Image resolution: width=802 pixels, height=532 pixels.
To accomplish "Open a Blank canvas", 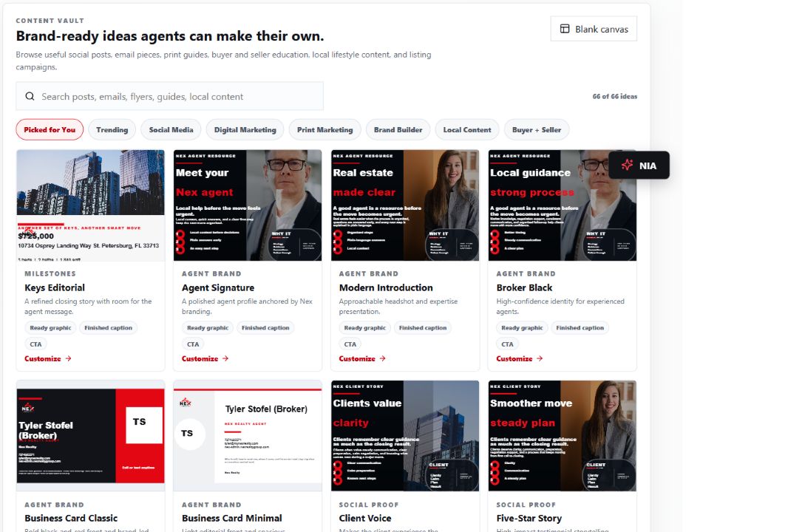I will click(594, 29).
